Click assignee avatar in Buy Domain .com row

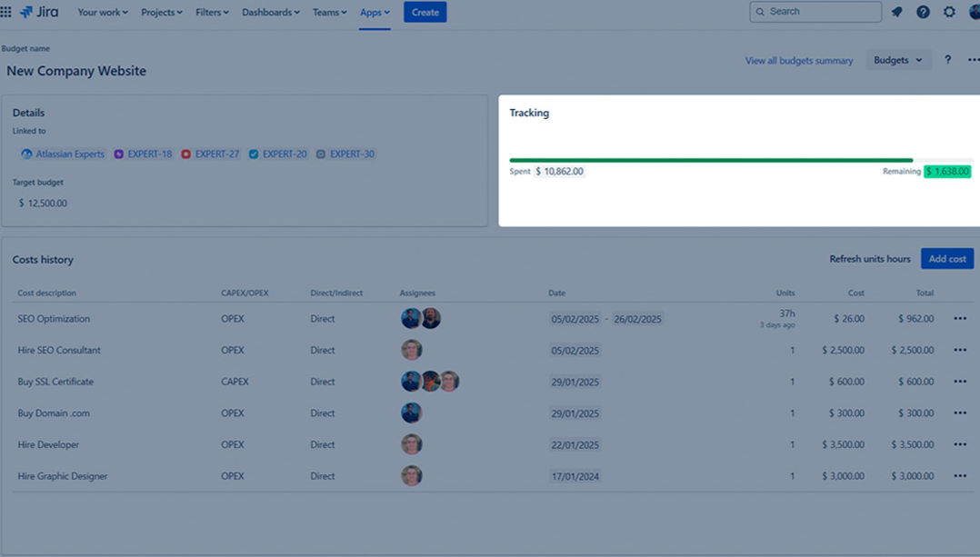tap(411, 413)
